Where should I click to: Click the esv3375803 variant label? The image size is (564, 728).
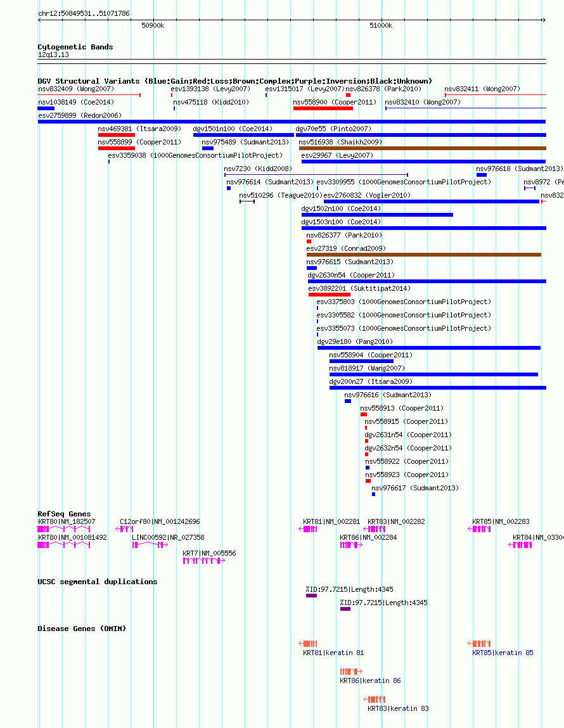(x=404, y=302)
